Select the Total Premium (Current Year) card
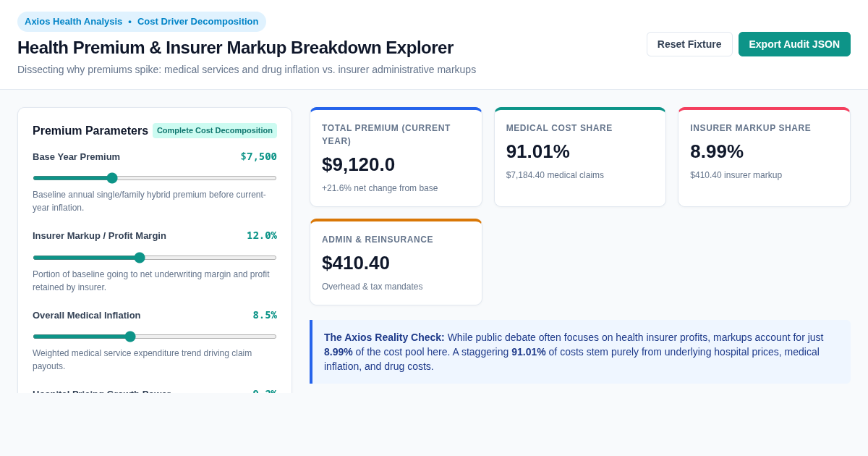 (x=396, y=157)
